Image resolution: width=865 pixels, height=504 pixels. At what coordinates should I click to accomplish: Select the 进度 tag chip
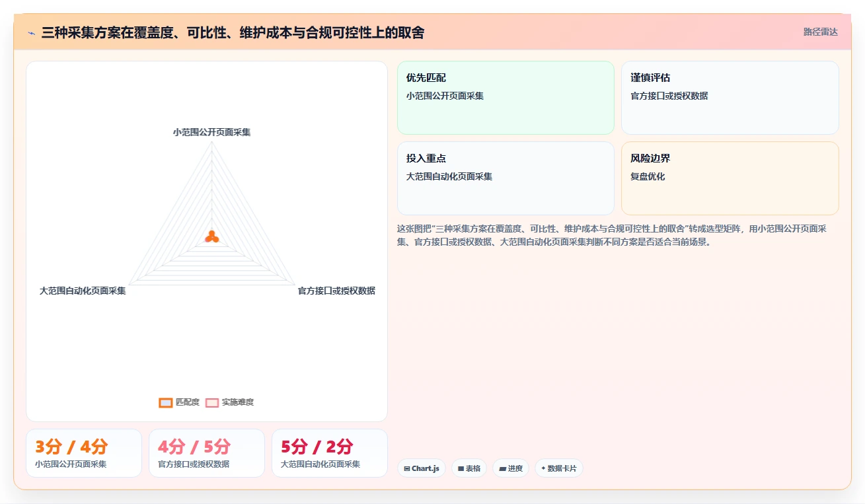[x=511, y=468]
